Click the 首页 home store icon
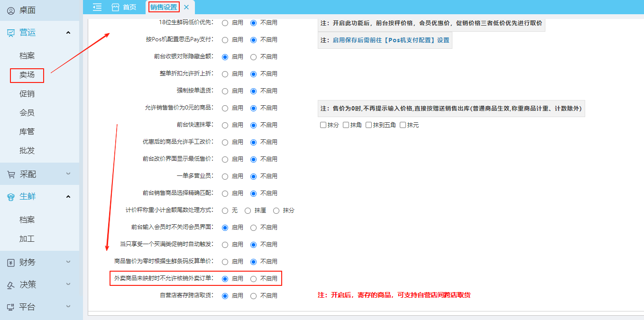Image resolution: width=644 pixels, height=320 pixels. pyautogui.click(x=115, y=7)
